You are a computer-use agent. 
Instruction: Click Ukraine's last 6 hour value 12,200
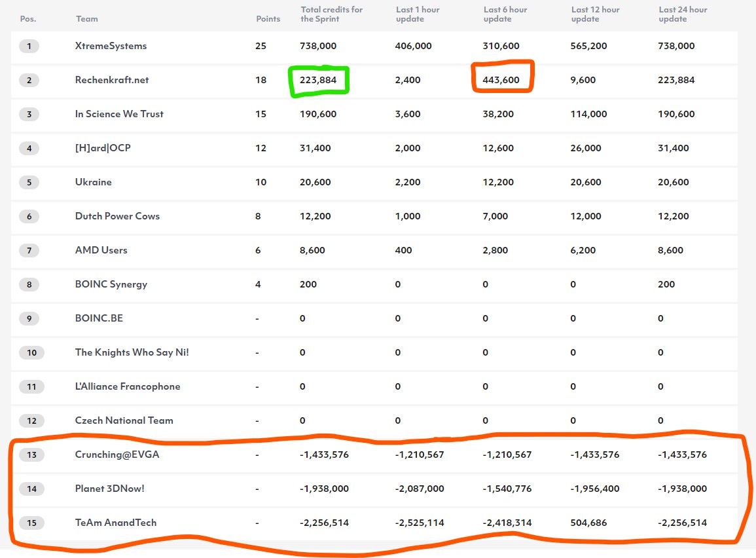coord(498,182)
